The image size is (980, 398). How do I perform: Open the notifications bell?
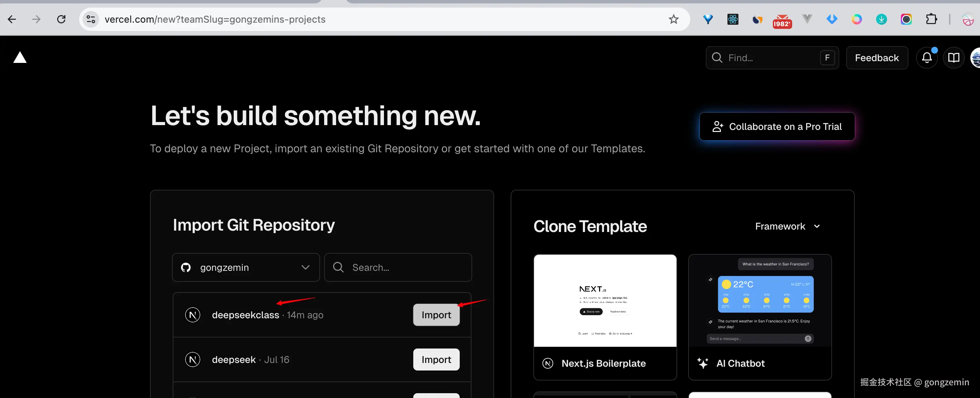point(927,58)
